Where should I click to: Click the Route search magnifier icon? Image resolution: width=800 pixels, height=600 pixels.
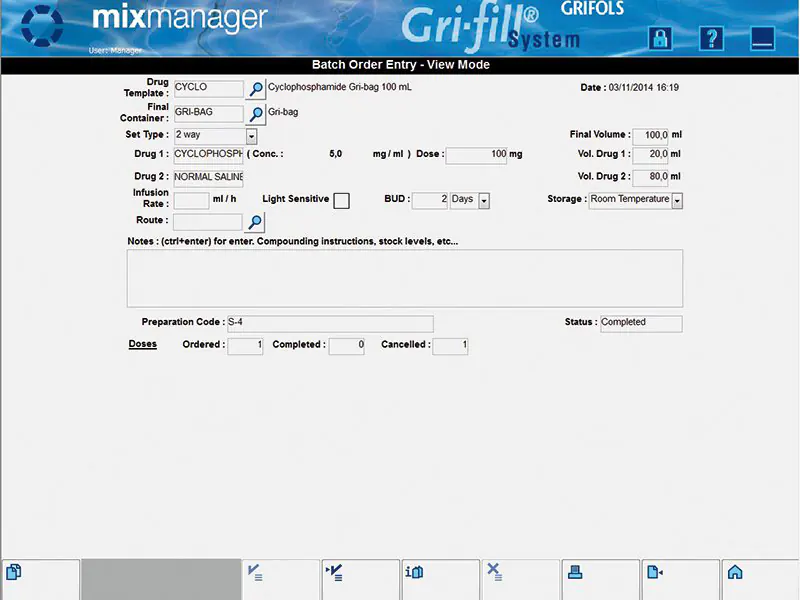[256, 222]
